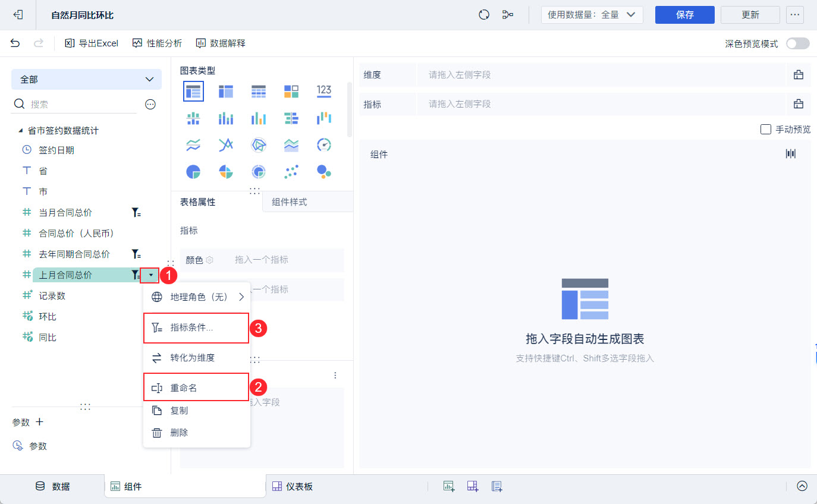This screenshot has height=504, width=817.
Task: Choose 复制 from the context menu
Action: tap(197, 411)
